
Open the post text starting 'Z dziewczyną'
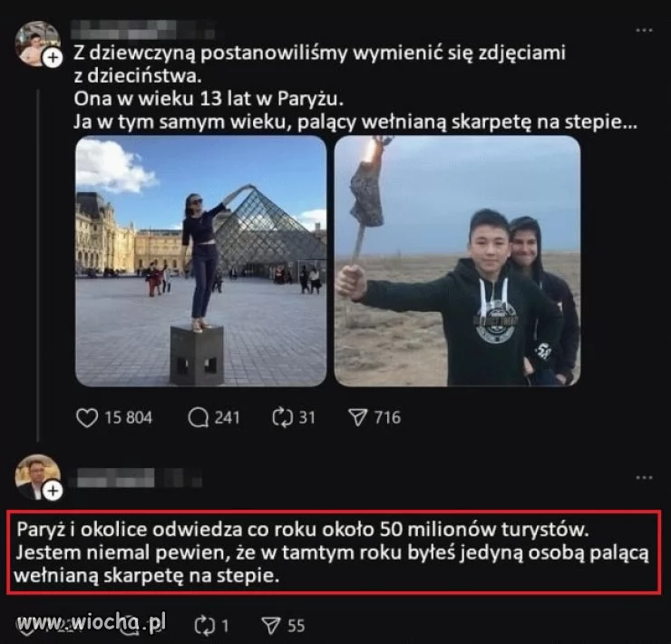click(355, 87)
